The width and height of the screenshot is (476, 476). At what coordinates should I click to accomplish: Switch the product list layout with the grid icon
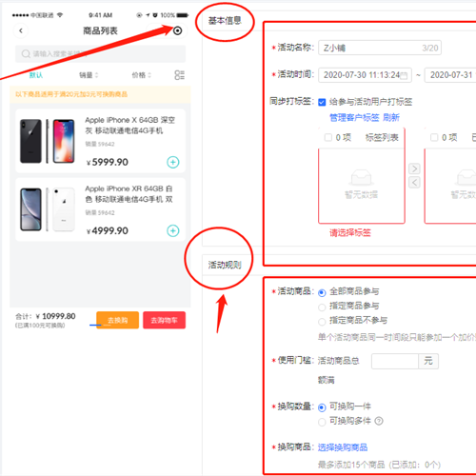tap(179, 75)
